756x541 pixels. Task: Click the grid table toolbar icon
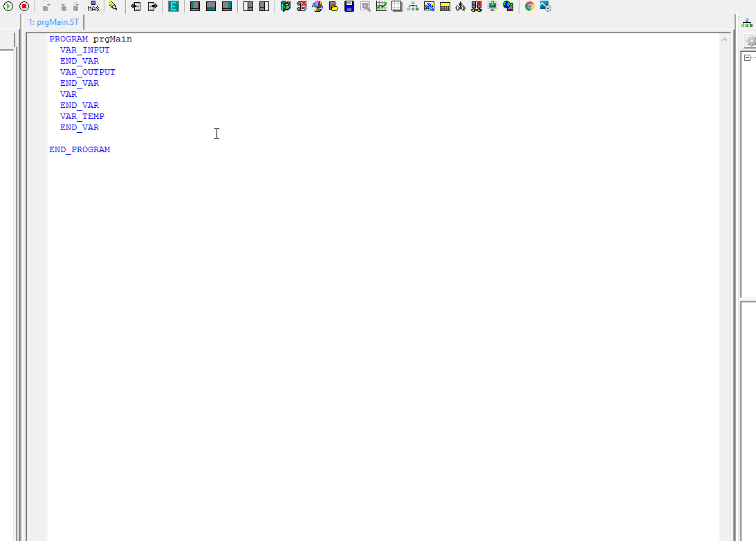pyautogui.click(x=396, y=6)
